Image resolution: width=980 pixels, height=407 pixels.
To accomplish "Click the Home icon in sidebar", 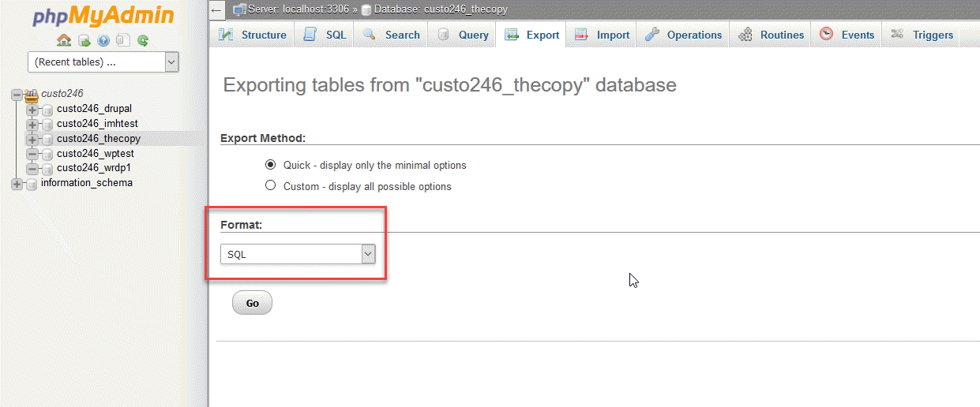I will pos(64,40).
